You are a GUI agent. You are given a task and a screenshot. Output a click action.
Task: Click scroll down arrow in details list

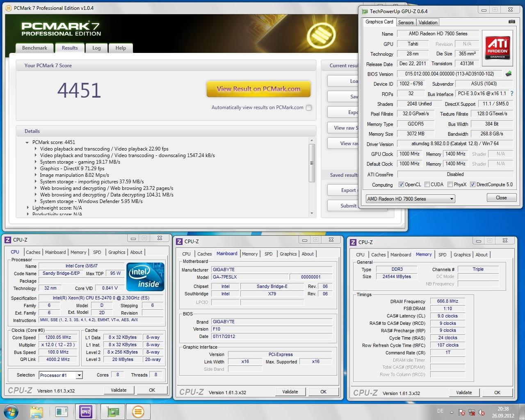312,213
